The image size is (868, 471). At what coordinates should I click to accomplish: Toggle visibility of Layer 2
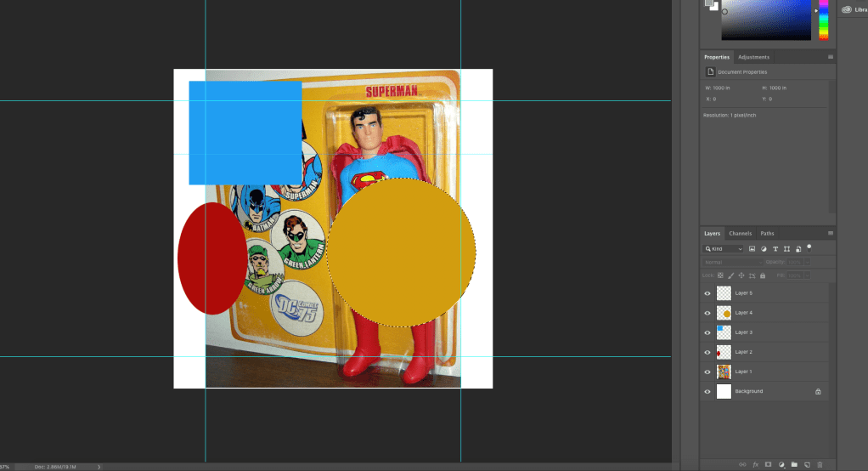point(707,352)
